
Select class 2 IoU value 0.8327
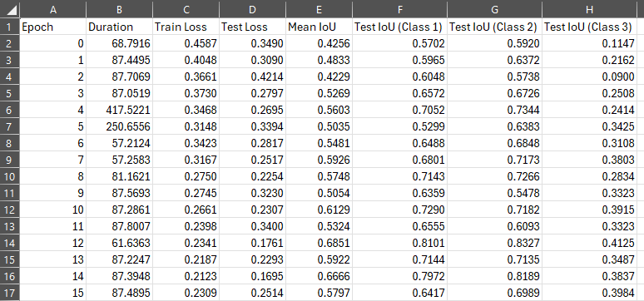coord(494,243)
